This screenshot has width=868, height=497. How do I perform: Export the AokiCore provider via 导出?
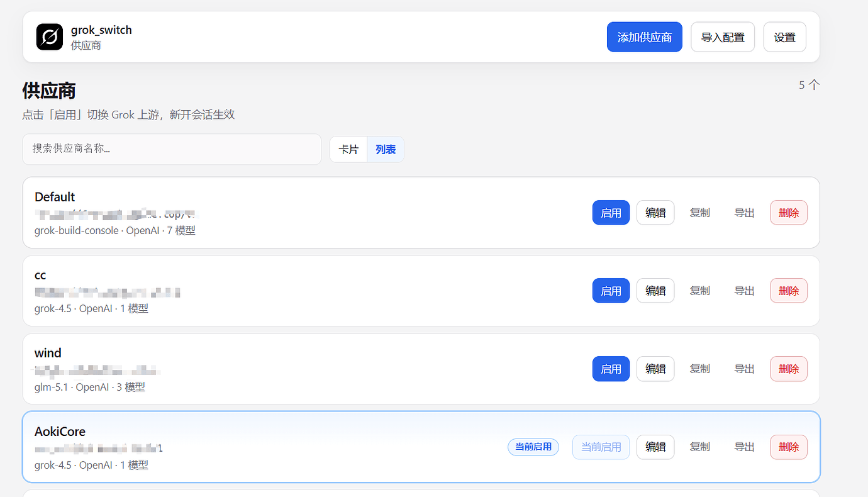tap(745, 447)
